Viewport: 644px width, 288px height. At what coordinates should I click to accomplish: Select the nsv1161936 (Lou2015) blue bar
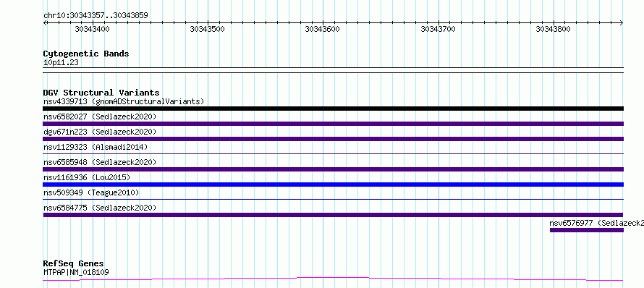[x=333, y=185]
